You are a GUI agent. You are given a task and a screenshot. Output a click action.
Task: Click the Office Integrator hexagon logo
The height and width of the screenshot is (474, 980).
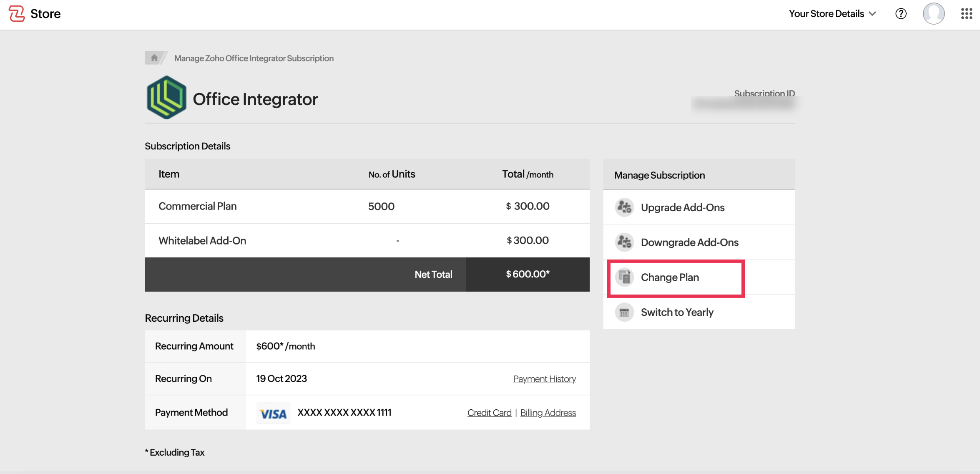[166, 98]
